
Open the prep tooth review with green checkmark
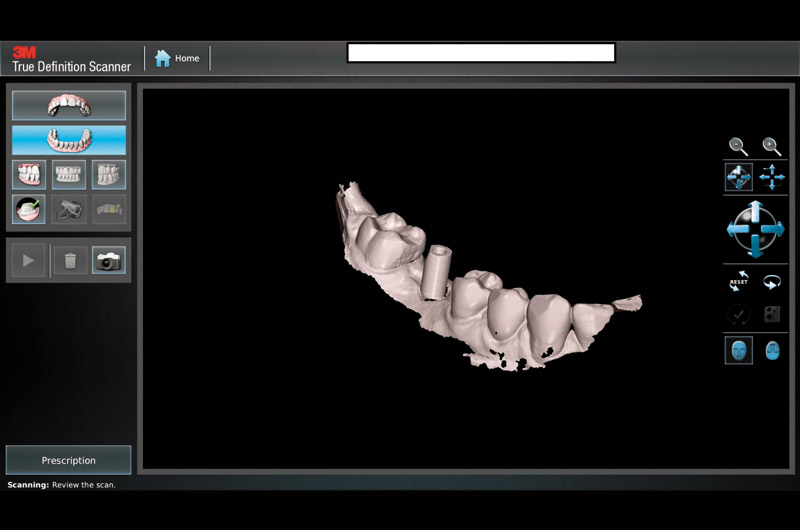pyautogui.click(x=29, y=209)
